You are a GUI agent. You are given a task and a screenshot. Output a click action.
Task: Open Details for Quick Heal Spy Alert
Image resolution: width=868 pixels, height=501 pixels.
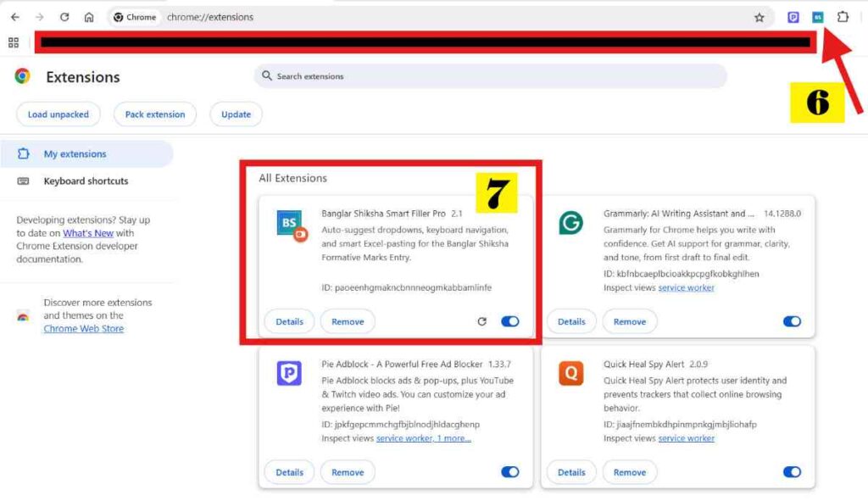click(571, 472)
